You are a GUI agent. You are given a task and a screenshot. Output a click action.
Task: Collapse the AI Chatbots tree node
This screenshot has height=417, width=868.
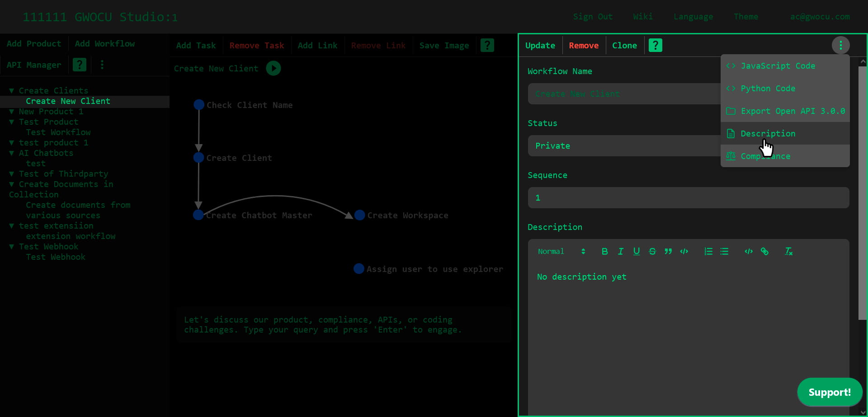(12, 153)
